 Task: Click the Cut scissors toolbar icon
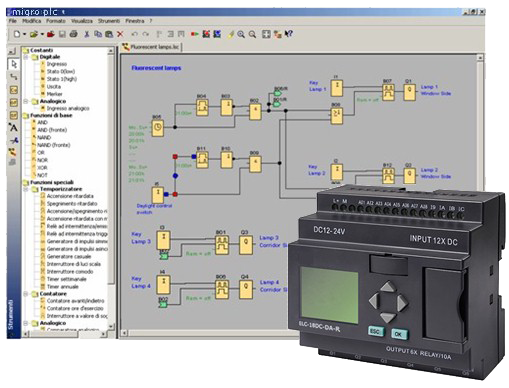(87, 34)
